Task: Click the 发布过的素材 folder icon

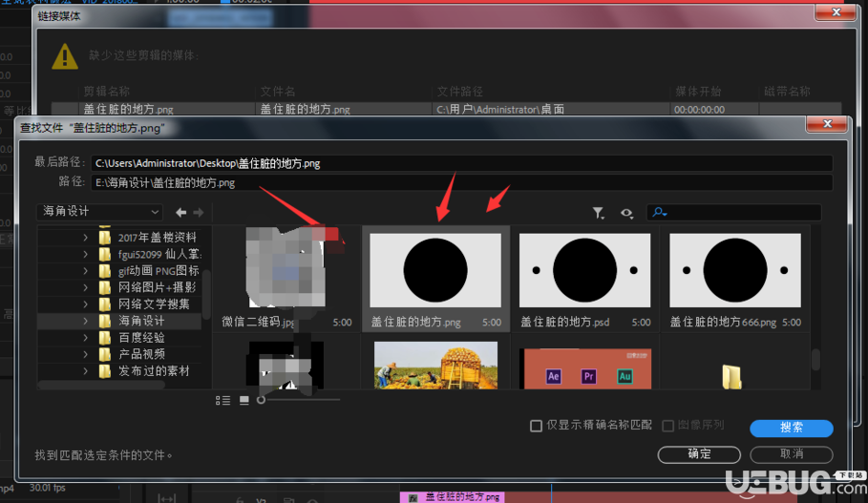Action: pyautogui.click(x=105, y=370)
